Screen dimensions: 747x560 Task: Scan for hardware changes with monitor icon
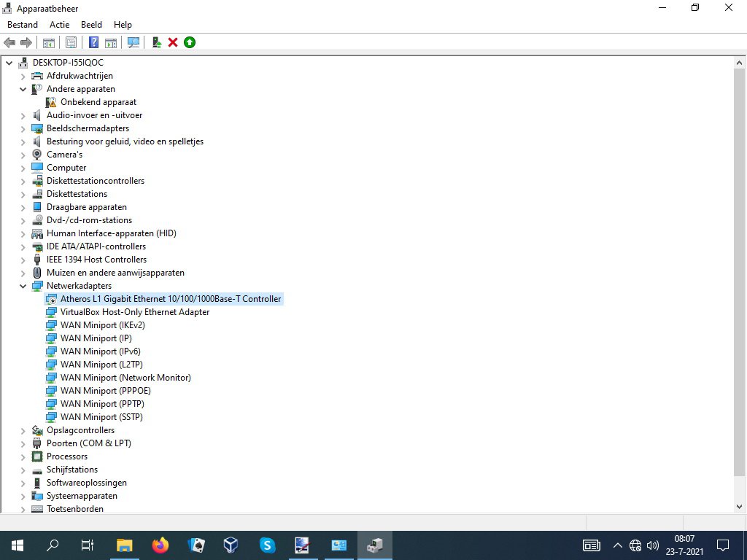pyautogui.click(x=133, y=42)
